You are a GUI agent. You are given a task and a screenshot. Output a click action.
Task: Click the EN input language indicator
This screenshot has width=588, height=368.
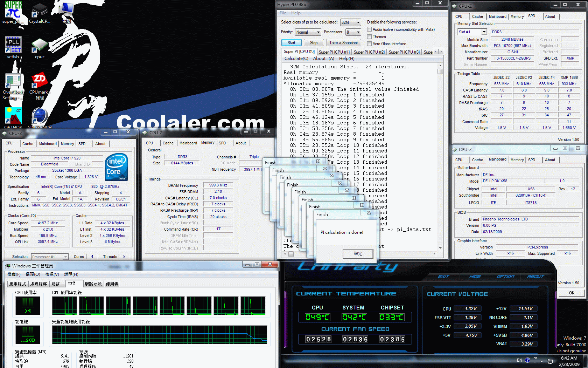(x=519, y=360)
